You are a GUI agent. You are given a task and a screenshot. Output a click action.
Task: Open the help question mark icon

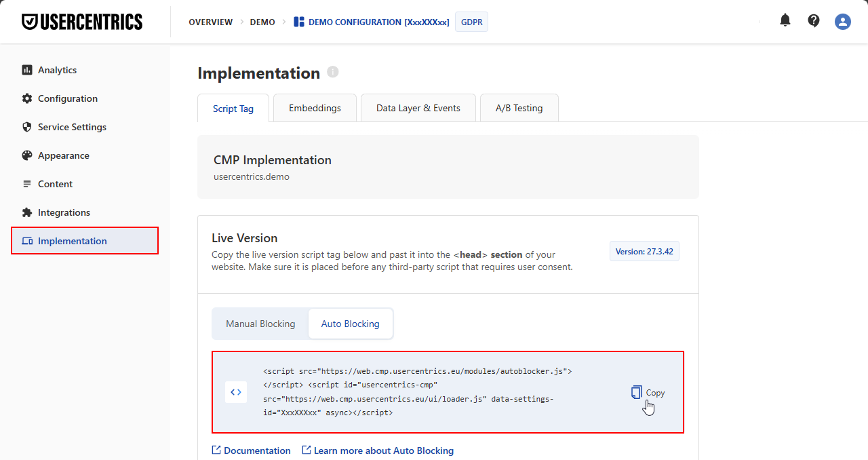(814, 20)
